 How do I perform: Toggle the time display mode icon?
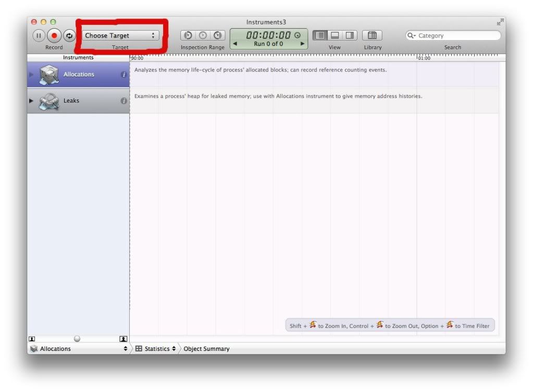[298, 35]
